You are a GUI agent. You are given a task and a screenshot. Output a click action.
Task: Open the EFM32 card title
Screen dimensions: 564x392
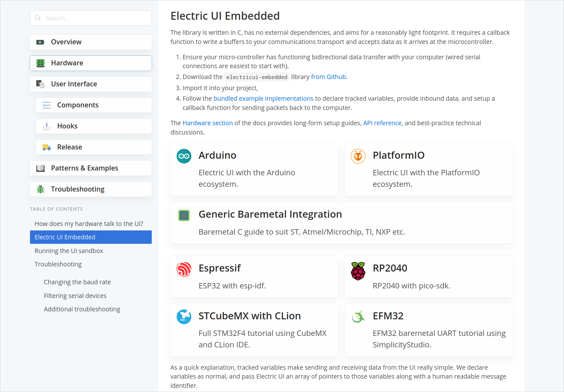click(x=388, y=316)
